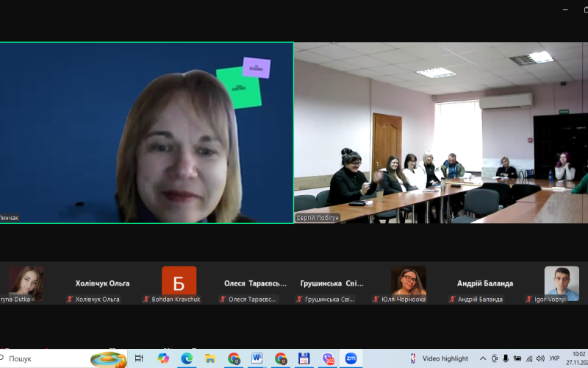The width and height of the screenshot is (588, 368).
Task: Switch the keyboard language via УКР indicator
Action: click(554, 358)
